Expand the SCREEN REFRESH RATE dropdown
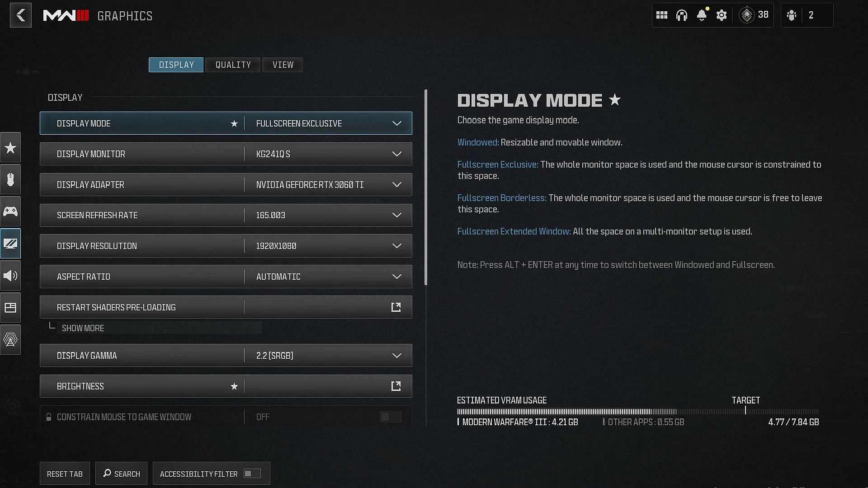 click(396, 215)
